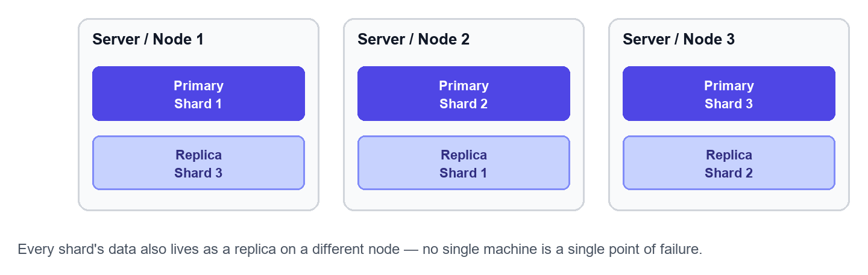Click the Server / Node 1 heading

tap(148, 40)
